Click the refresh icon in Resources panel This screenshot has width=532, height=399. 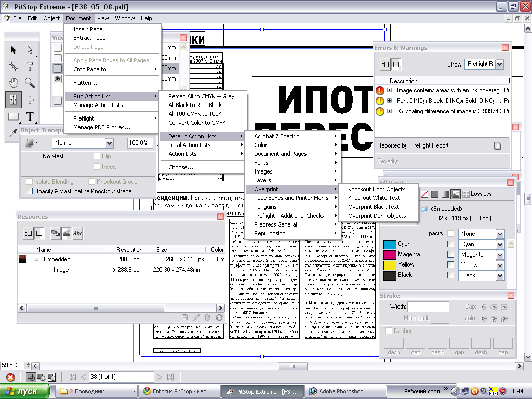[x=219, y=317]
